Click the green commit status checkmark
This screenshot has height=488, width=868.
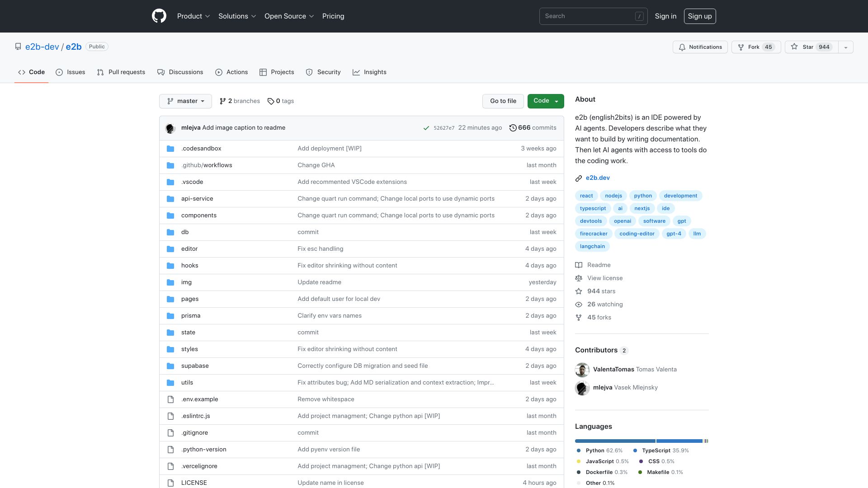pyautogui.click(x=426, y=128)
